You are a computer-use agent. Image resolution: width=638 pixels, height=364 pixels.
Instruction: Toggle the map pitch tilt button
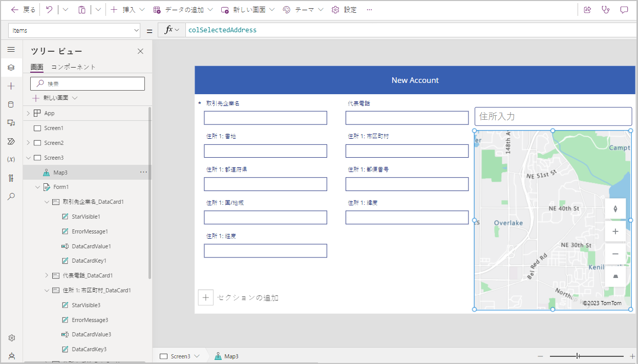pyautogui.click(x=615, y=276)
